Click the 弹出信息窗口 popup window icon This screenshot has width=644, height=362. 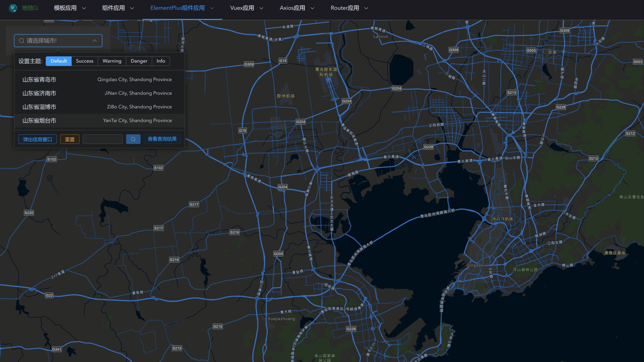point(38,139)
